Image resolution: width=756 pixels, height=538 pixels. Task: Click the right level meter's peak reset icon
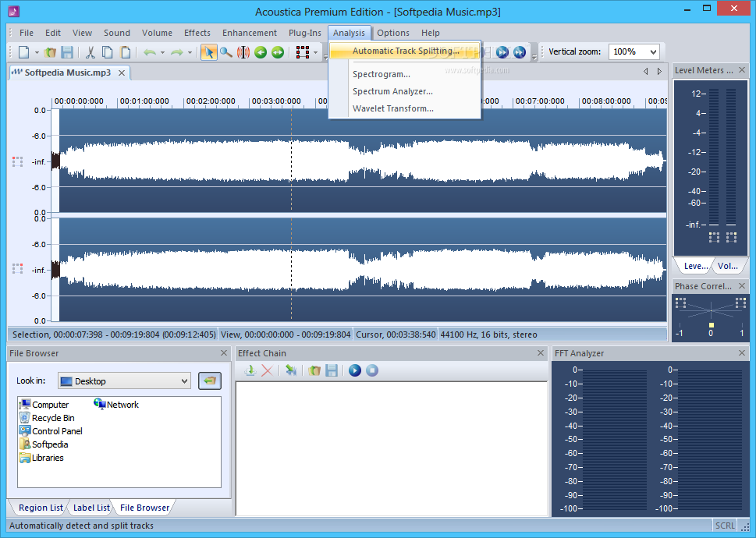pyautogui.click(x=731, y=237)
